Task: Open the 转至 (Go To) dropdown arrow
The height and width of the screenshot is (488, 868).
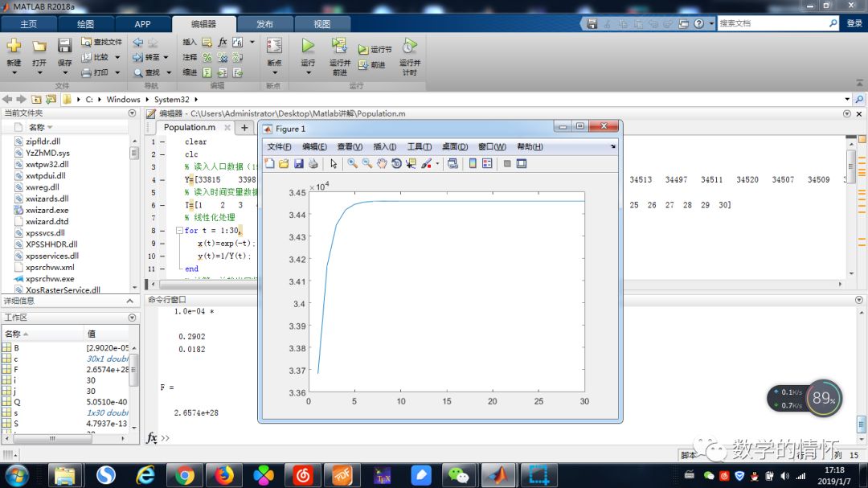Action: pyautogui.click(x=166, y=57)
